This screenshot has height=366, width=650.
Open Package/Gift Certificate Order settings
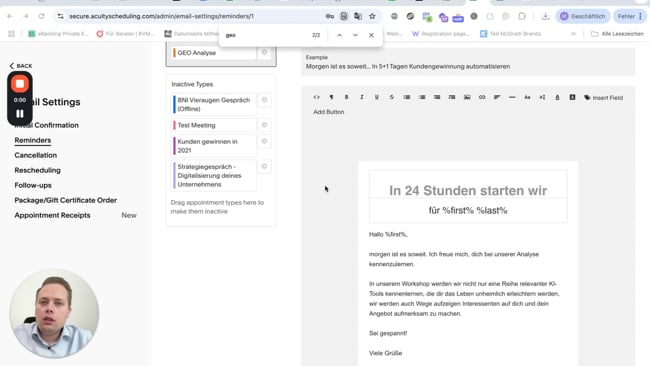click(65, 200)
